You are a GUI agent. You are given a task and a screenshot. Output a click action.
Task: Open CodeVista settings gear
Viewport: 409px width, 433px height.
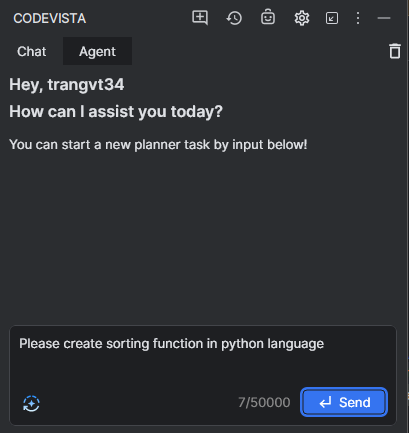[x=302, y=18]
